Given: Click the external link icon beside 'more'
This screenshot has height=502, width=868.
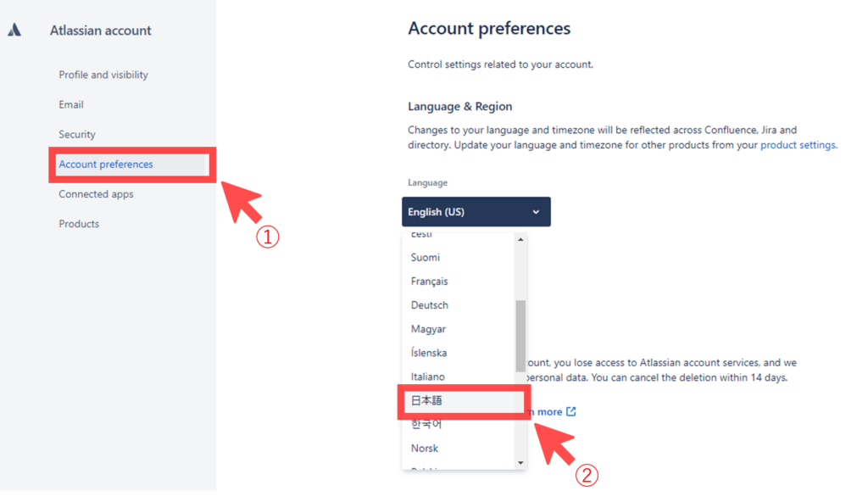Looking at the screenshot, I should coord(571,412).
